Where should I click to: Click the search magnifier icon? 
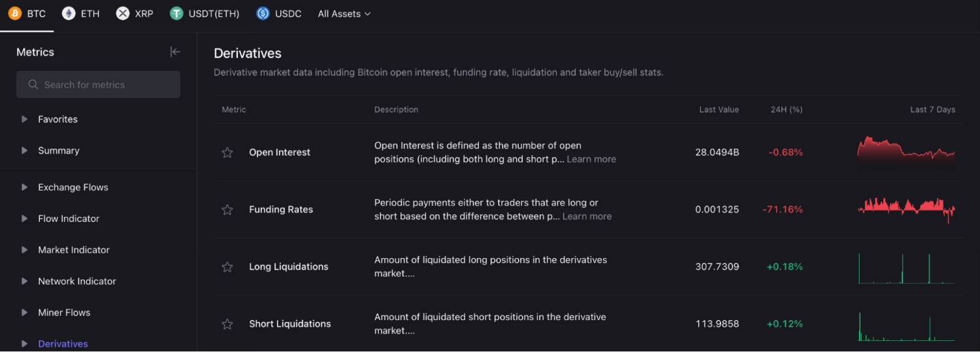(33, 85)
